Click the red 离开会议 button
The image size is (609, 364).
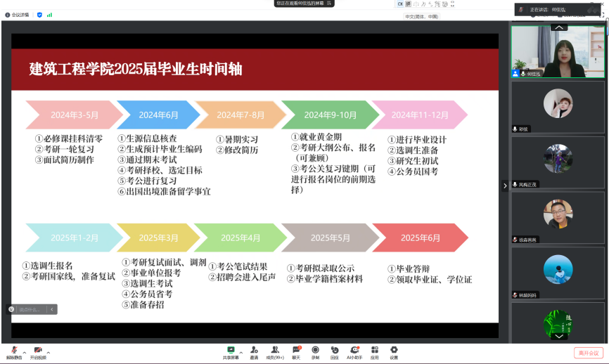588,353
